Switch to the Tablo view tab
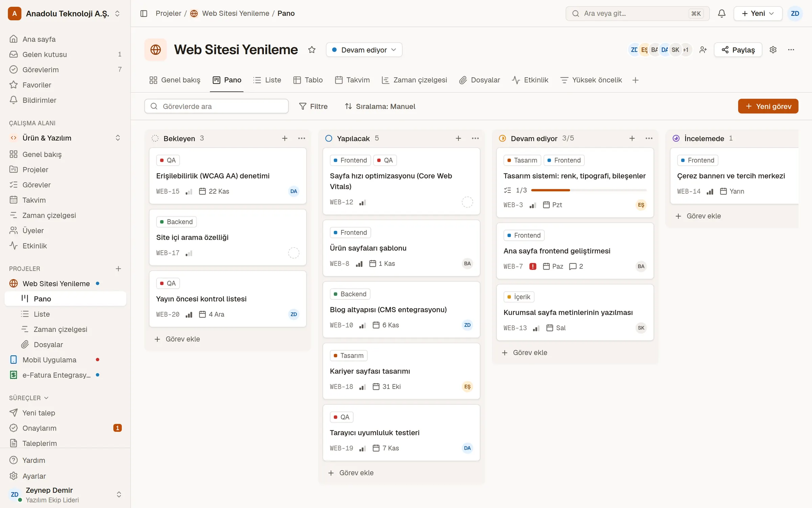Screen dimensions: 812x508 pyautogui.click(x=308, y=80)
